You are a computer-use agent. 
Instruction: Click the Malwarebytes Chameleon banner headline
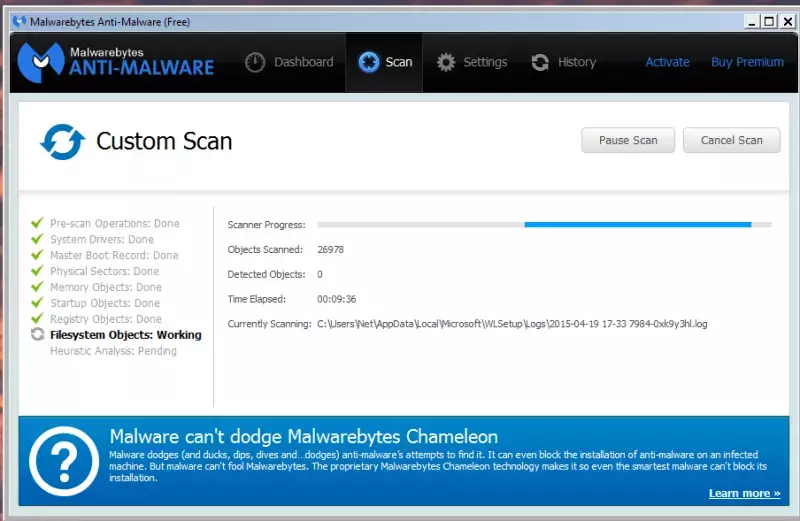pos(304,437)
